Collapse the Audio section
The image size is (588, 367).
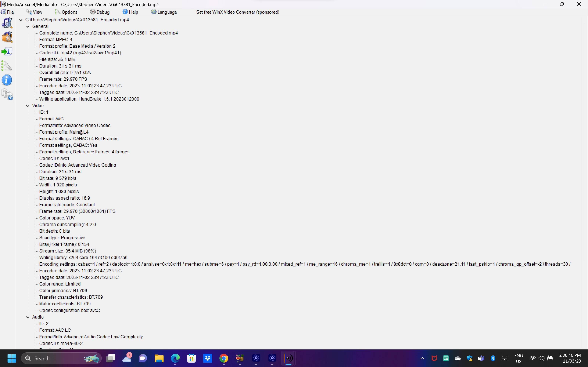pos(28,317)
